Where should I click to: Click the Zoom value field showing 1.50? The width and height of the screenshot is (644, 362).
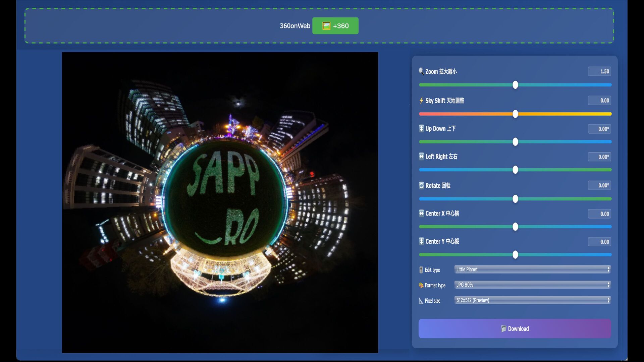(599, 71)
